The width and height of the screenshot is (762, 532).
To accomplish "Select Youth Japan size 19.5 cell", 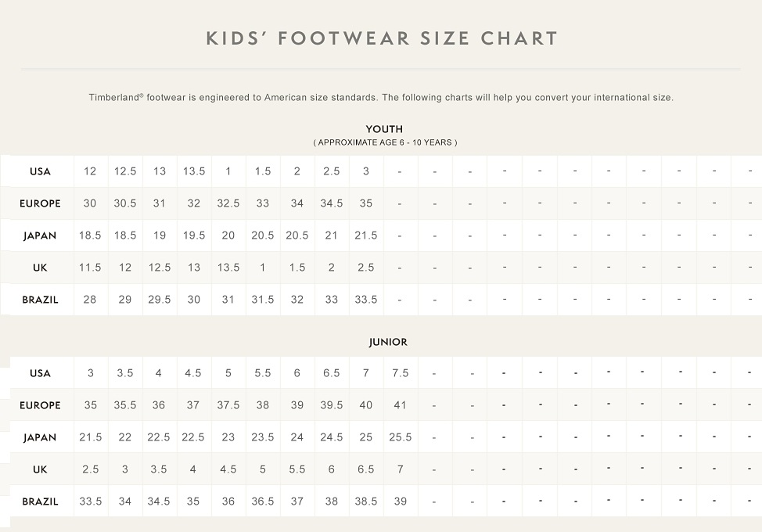I will click(194, 235).
